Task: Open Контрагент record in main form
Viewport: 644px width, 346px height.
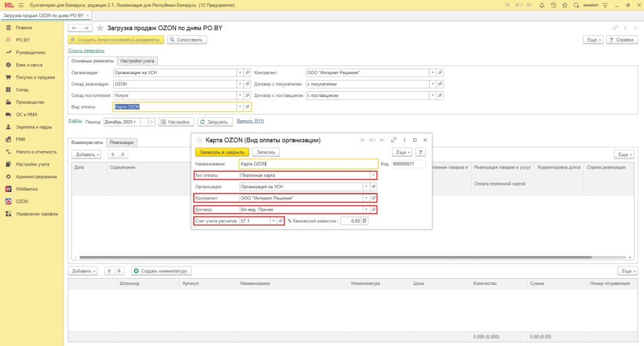Action: [440, 73]
